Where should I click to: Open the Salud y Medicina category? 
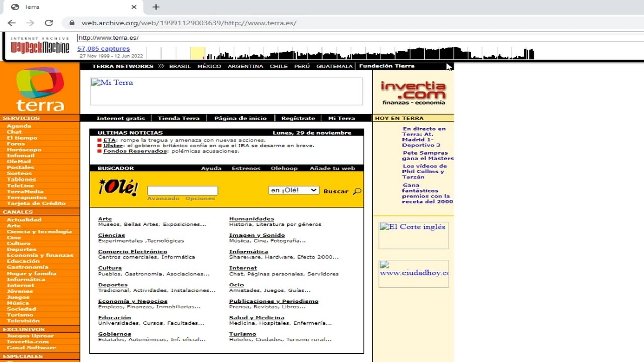(257, 318)
